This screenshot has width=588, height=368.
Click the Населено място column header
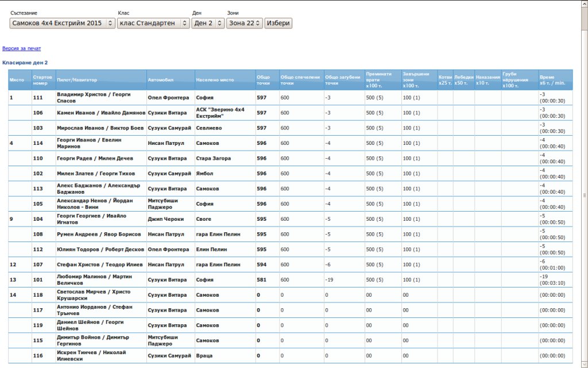click(215, 80)
